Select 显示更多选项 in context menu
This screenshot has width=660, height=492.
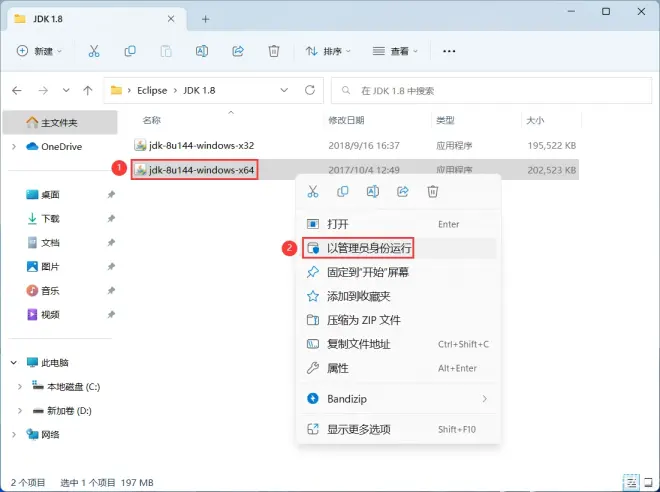pos(399,429)
